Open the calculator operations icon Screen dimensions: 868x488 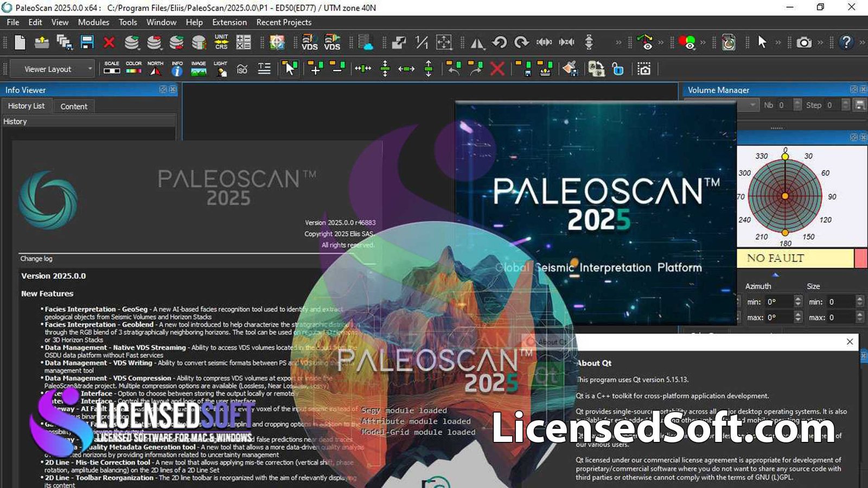click(244, 42)
